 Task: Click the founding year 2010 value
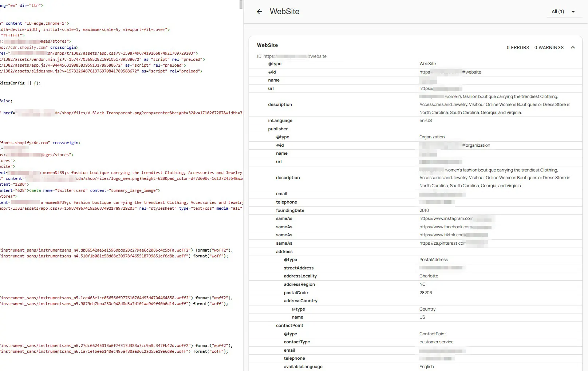(424, 210)
